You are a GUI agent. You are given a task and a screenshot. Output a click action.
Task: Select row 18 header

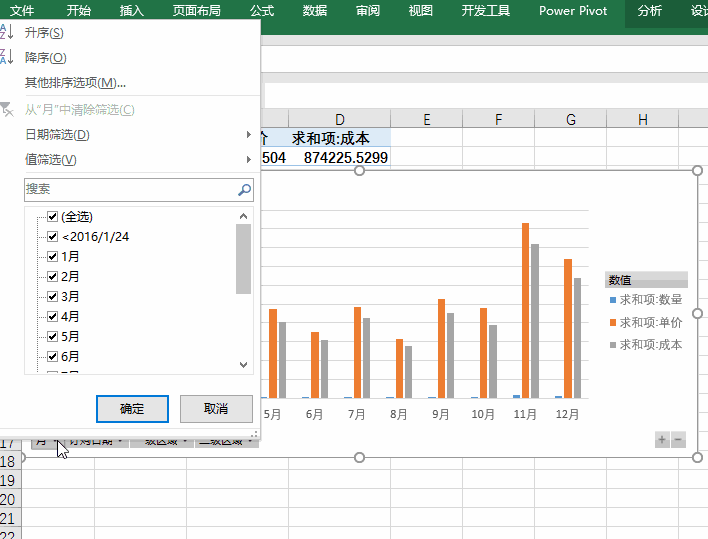[10, 461]
